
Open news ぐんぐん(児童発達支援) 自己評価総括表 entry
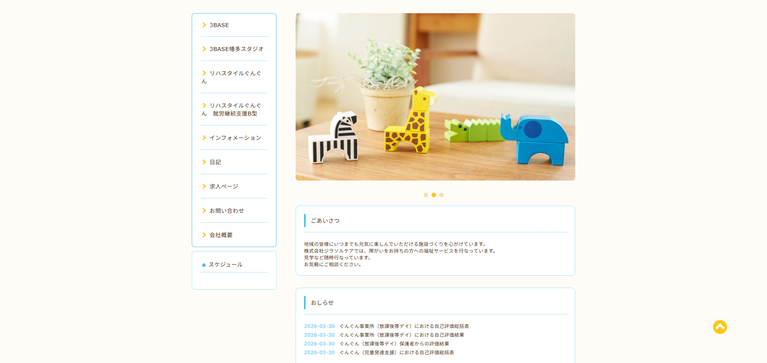tap(397, 352)
